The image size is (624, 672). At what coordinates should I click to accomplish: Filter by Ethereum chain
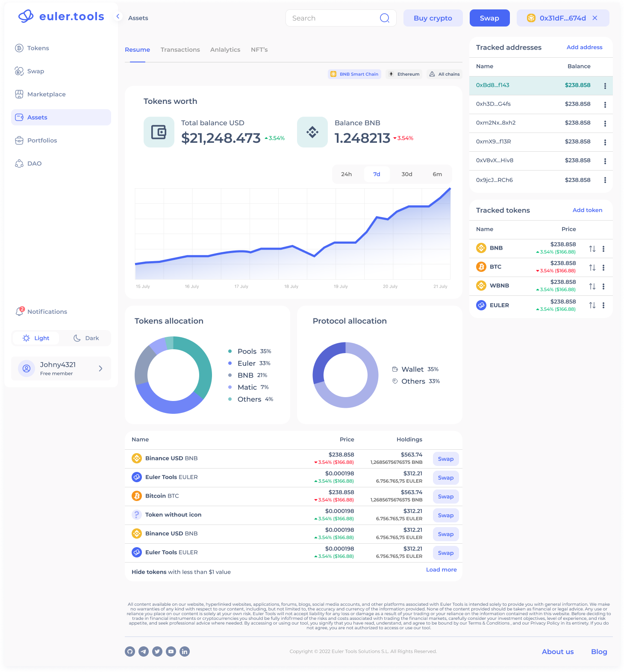(x=404, y=74)
